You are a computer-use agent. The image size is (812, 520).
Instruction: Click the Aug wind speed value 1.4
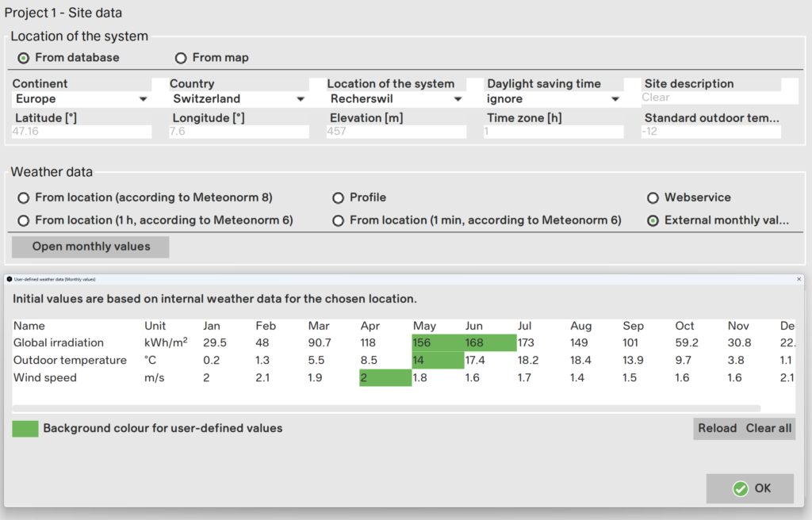[x=577, y=378]
